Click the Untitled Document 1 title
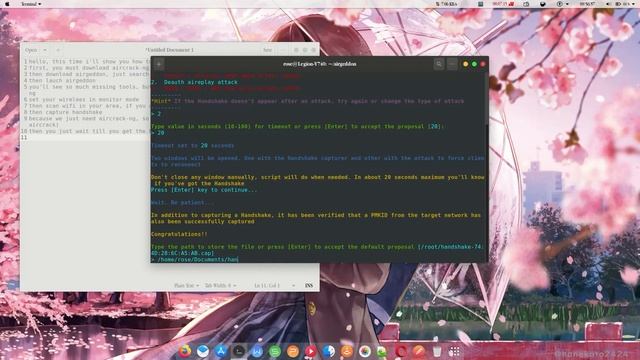The height and width of the screenshot is (360, 640). click(169, 50)
